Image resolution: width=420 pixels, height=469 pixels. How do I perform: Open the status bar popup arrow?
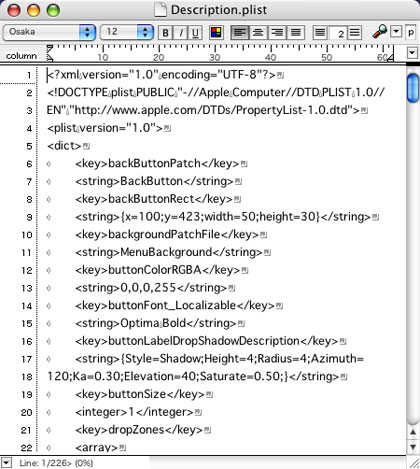(x=7, y=462)
